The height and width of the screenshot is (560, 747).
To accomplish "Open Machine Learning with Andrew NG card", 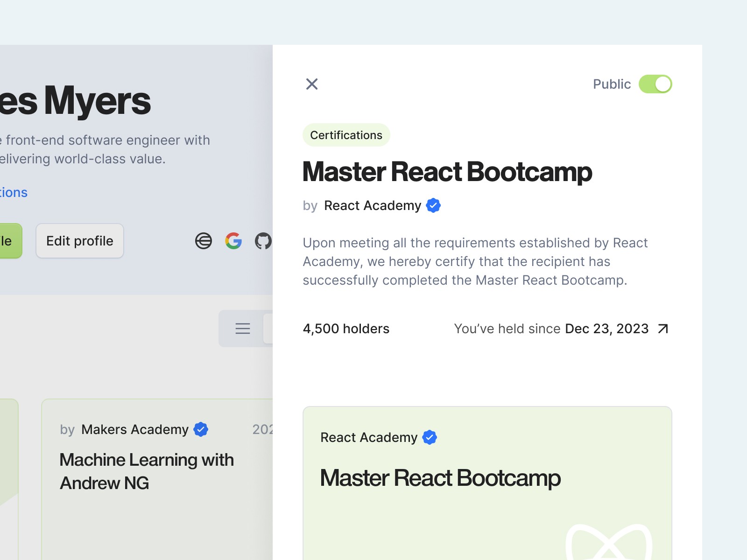I will click(157, 480).
